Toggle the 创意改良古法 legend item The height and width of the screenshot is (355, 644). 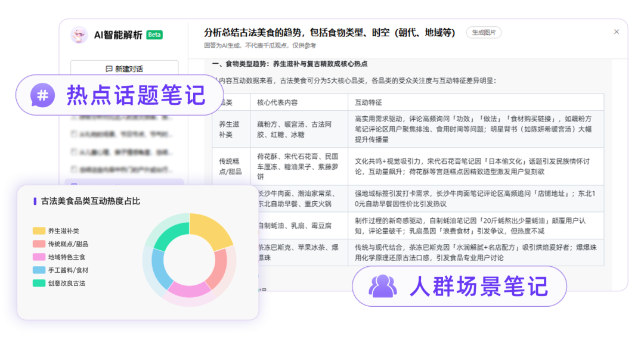(59, 283)
